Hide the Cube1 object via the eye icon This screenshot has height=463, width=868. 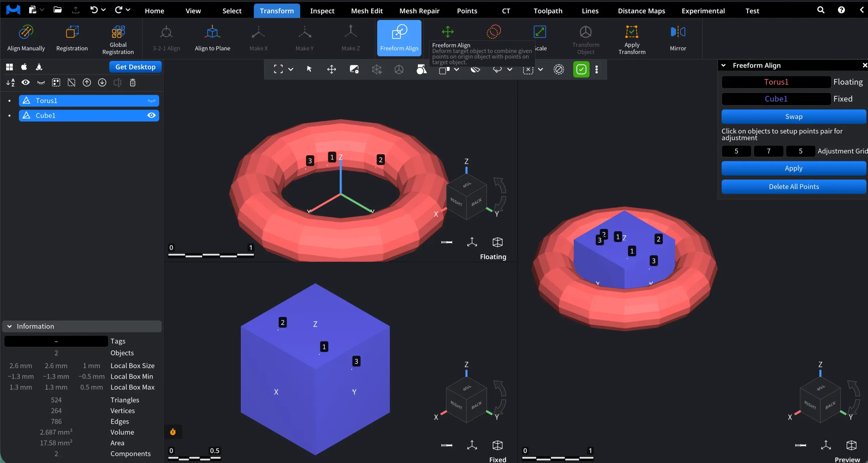coord(151,116)
